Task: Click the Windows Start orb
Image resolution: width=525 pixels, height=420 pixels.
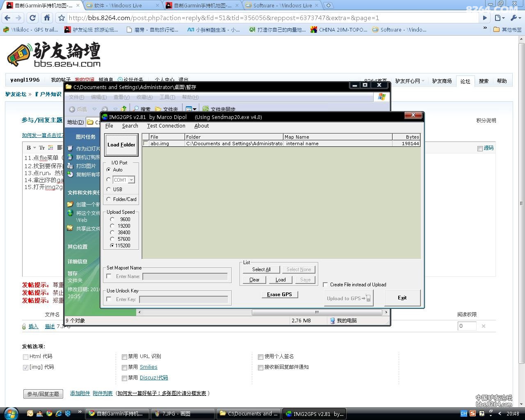Action: pyautogui.click(x=10, y=413)
